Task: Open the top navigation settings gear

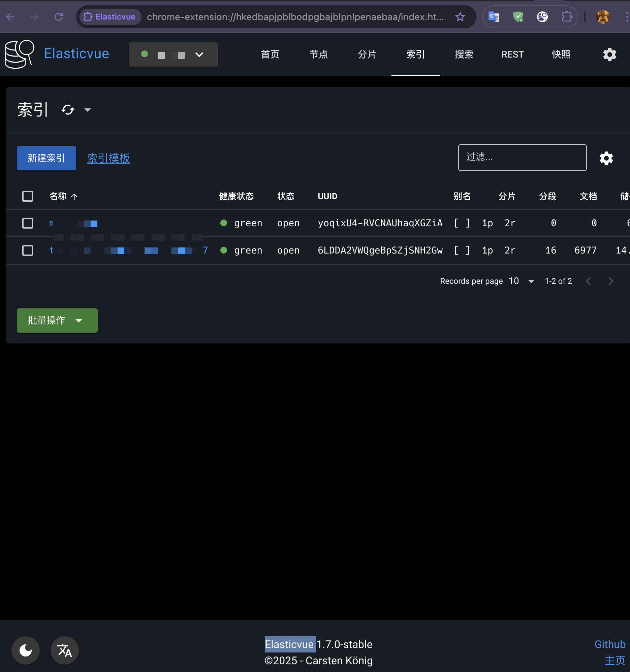Action: (609, 55)
